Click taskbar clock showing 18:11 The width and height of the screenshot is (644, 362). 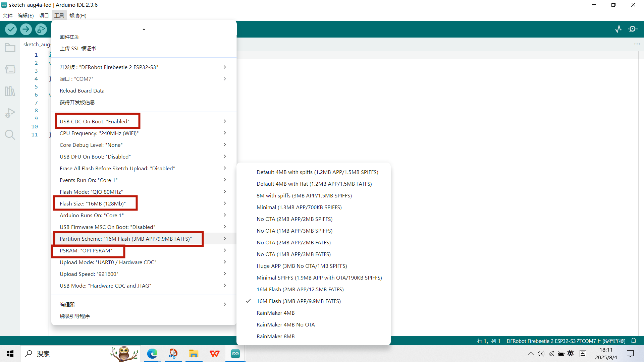point(606,354)
